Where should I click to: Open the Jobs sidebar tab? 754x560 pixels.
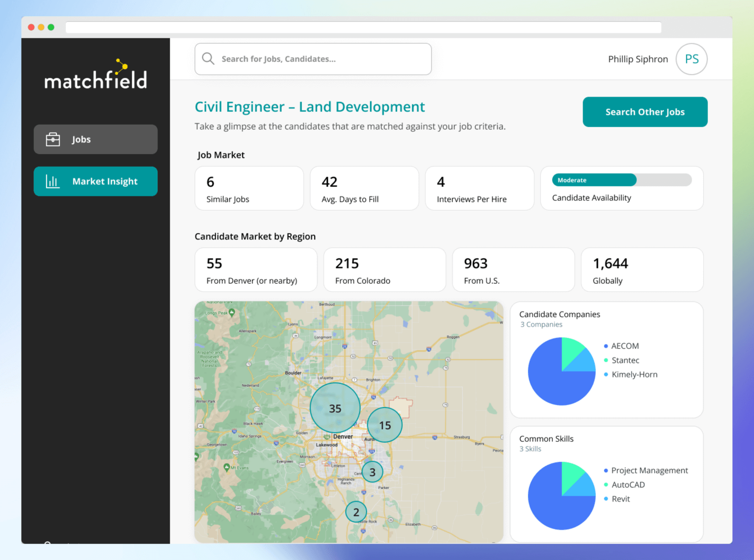[x=96, y=139]
